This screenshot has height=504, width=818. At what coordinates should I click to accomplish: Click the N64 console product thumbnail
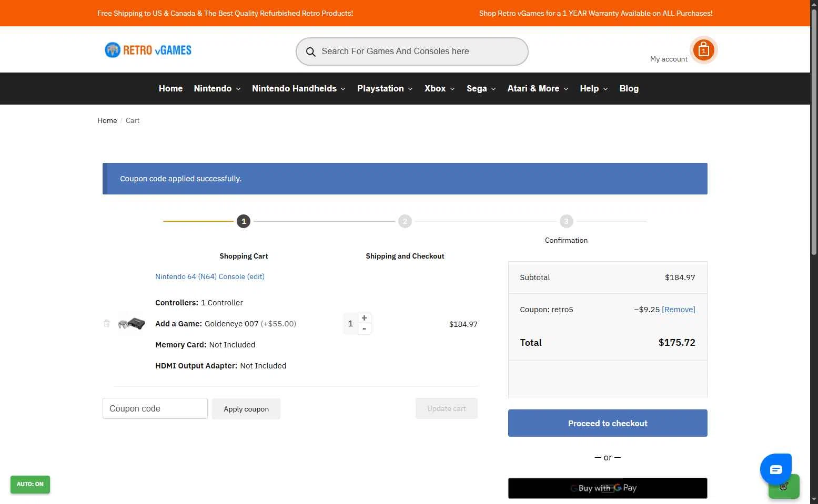pyautogui.click(x=132, y=323)
